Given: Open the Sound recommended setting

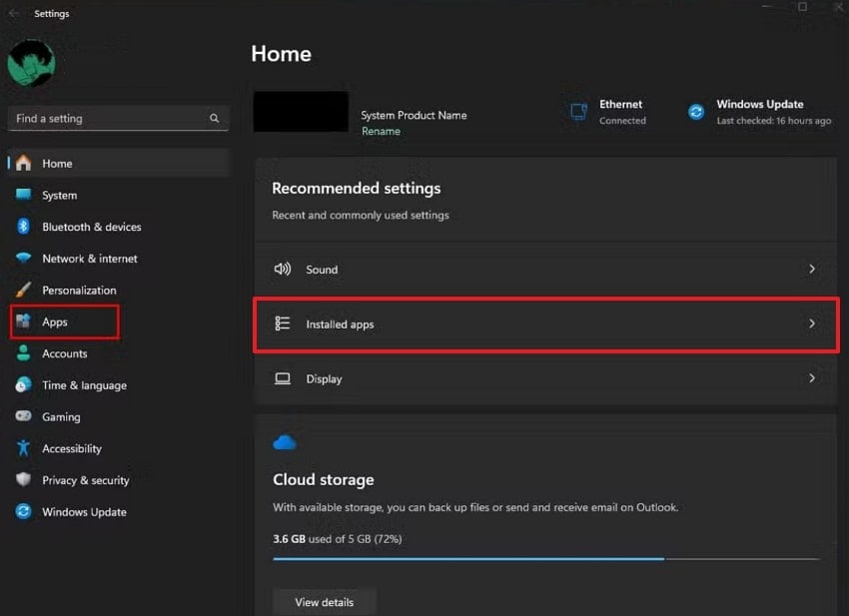Looking at the screenshot, I should point(545,269).
